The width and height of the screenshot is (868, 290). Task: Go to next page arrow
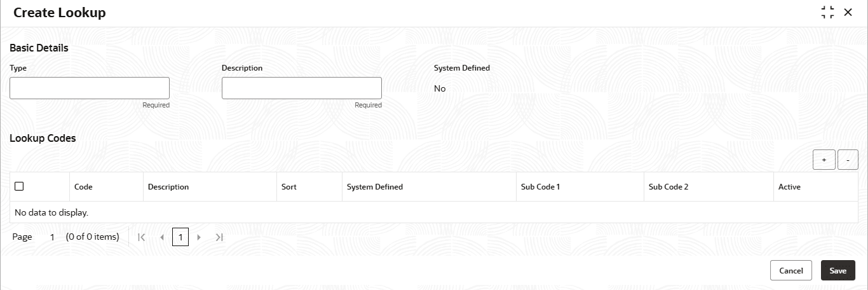coord(199,237)
